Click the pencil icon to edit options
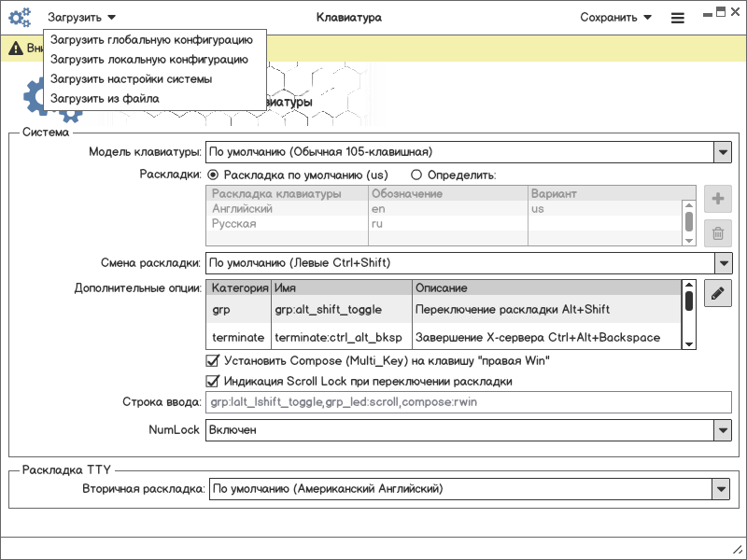The image size is (747, 560). pyautogui.click(x=718, y=294)
